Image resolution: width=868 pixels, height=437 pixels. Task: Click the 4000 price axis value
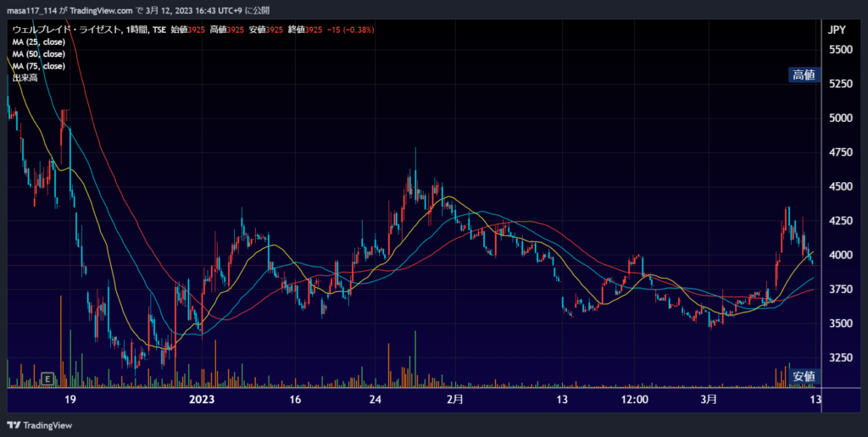tap(842, 256)
